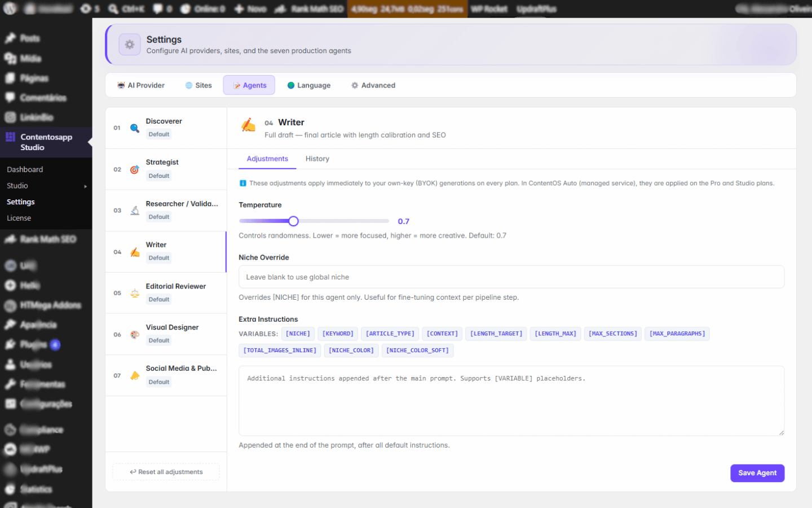Viewport: 812px width, 508px height.
Task: Open Settings submenu link
Action: tap(21, 202)
